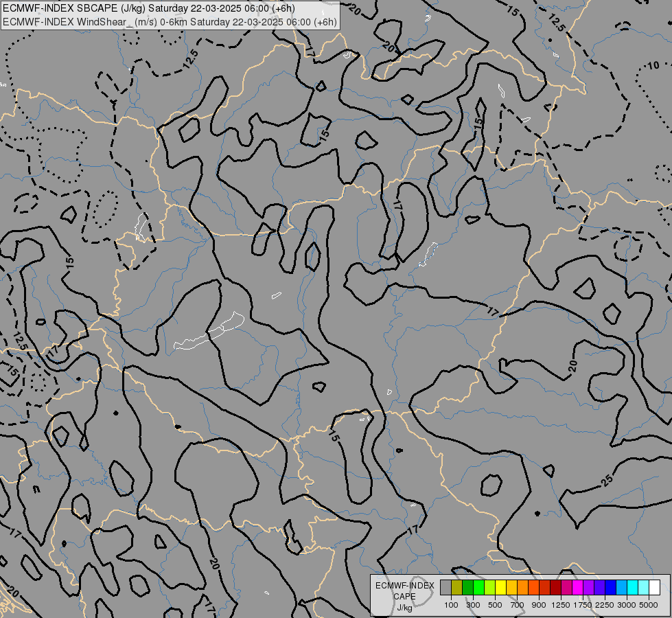Screen dimensions: 672x618
Task: Click the legend value 3000
Action: pyautogui.click(x=627, y=605)
